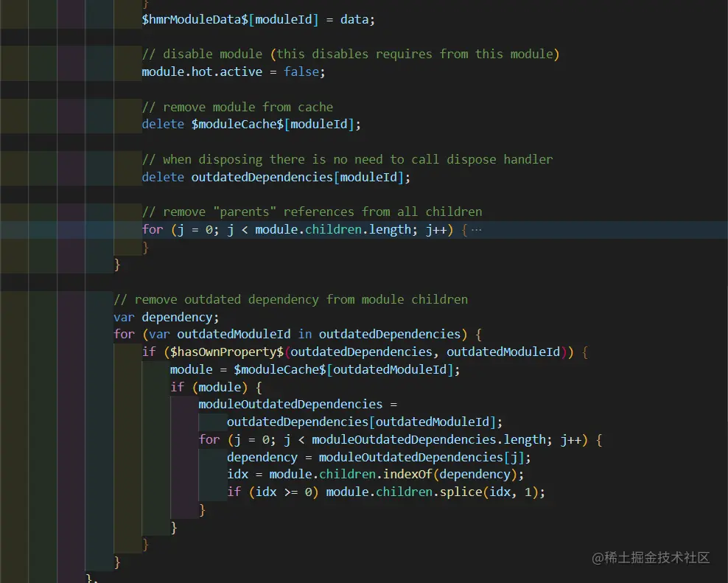Click the comment '// disable module (this disables requires…'
Screen dimensions: 728x583
(x=351, y=55)
